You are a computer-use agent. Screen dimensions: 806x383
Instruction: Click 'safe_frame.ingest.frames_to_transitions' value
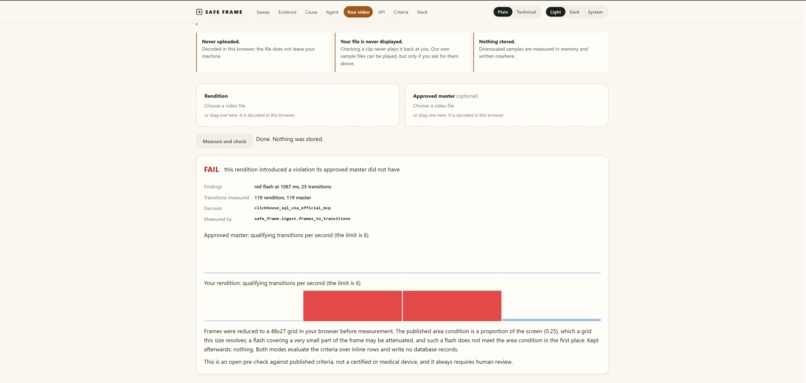pos(302,219)
